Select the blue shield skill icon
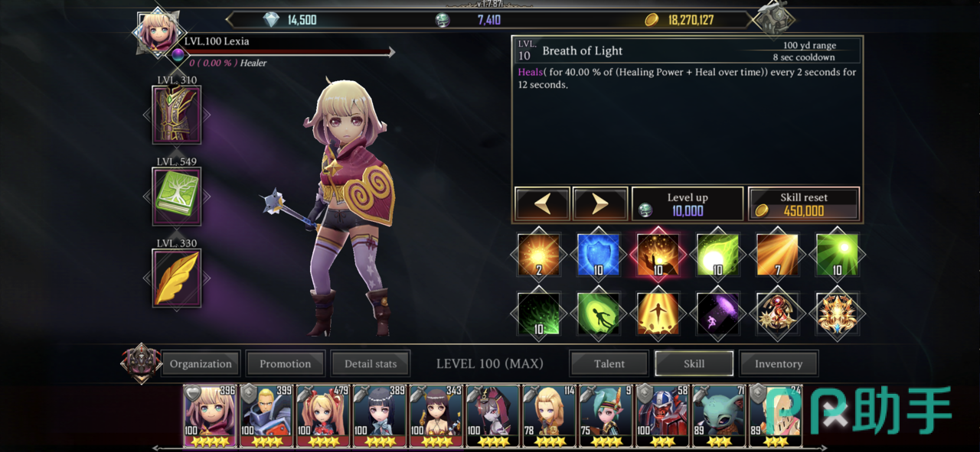The image size is (980, 452). click(x=598, y=255)
